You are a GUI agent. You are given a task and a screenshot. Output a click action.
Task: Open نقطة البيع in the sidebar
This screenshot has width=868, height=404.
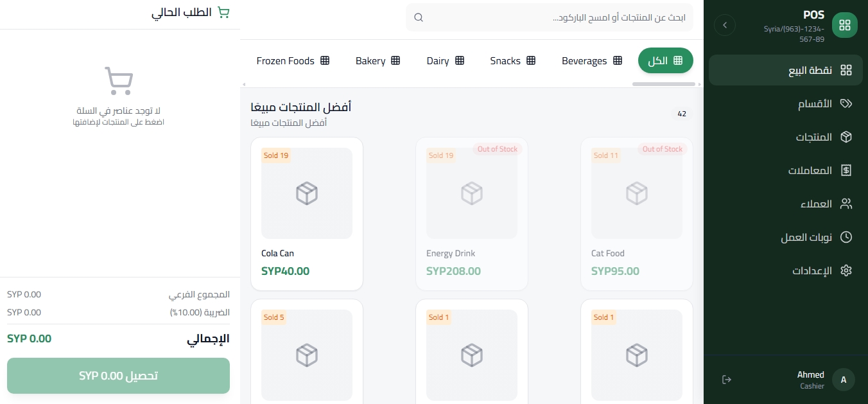[786, 70]
